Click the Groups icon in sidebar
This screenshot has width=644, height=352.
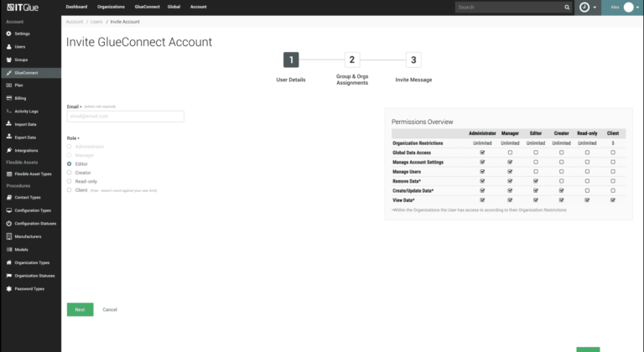[8, 60]
